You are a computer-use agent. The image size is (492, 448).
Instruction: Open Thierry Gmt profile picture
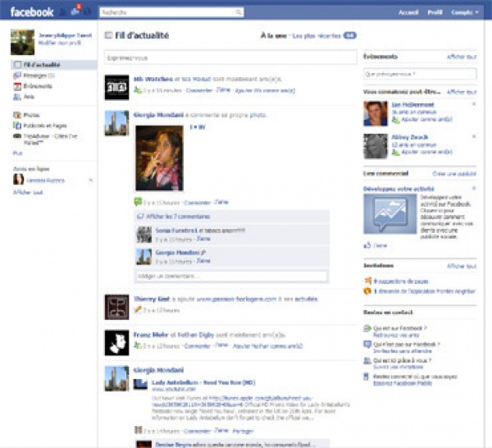(116, 307)
